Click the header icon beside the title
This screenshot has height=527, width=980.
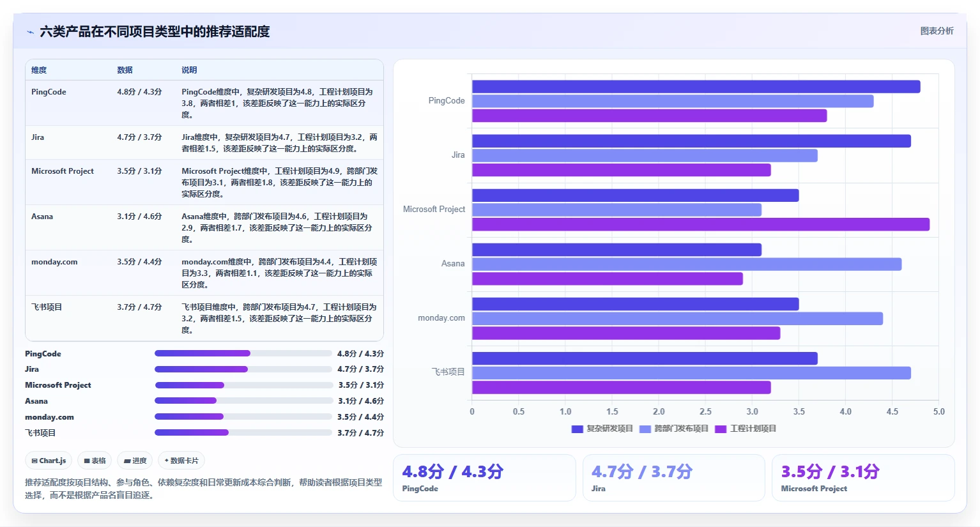click(30, 32)
